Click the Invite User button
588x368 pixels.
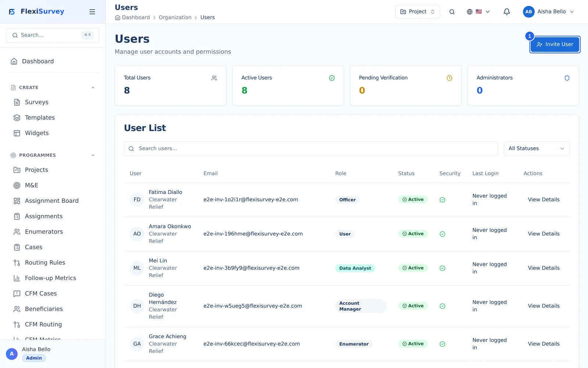pos(555,45)
